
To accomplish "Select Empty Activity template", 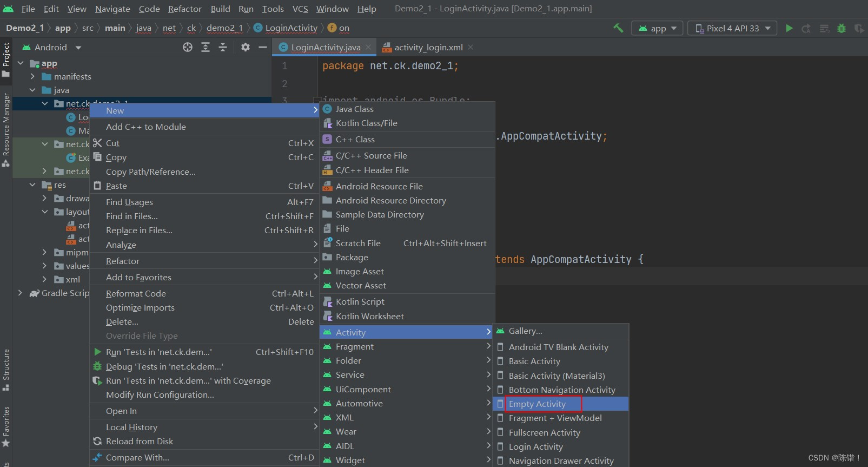I will (561, 404).
